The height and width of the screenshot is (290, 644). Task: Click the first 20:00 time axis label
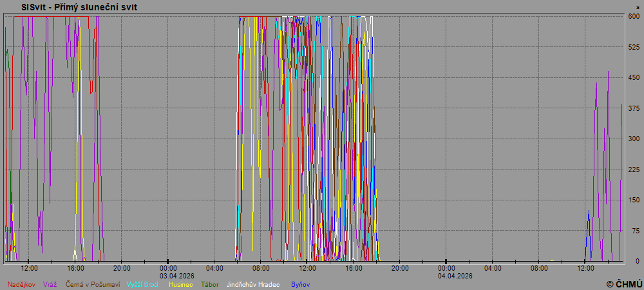pyautogui.click(x=122, y=268)
